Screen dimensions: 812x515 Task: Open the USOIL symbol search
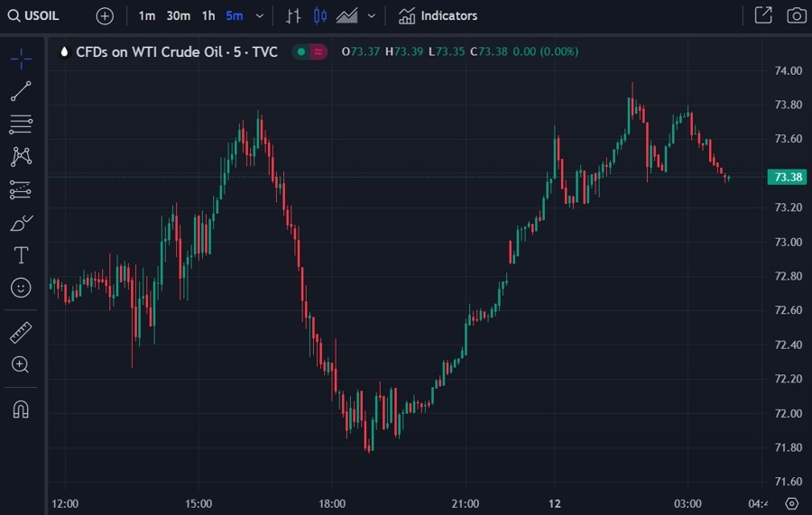click(33, 16)
